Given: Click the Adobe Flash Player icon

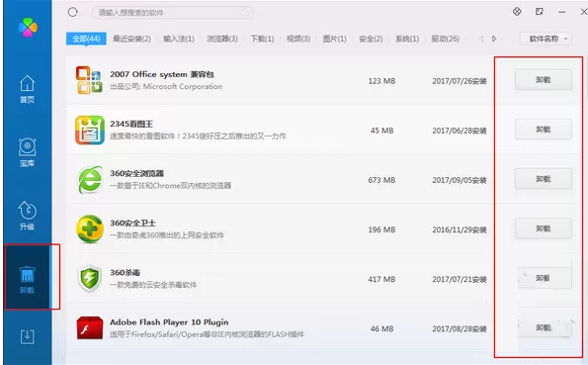Looking at the screenshot, I should (x=90, y=327).
